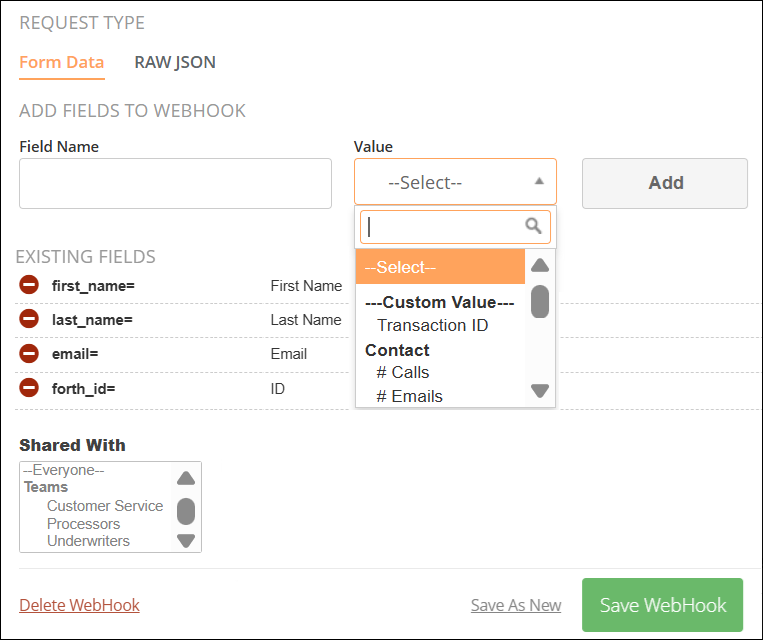The height and width of the screenshot is (640, 763).
Task: Click the Save WebHook button
Action: [662, 605]
